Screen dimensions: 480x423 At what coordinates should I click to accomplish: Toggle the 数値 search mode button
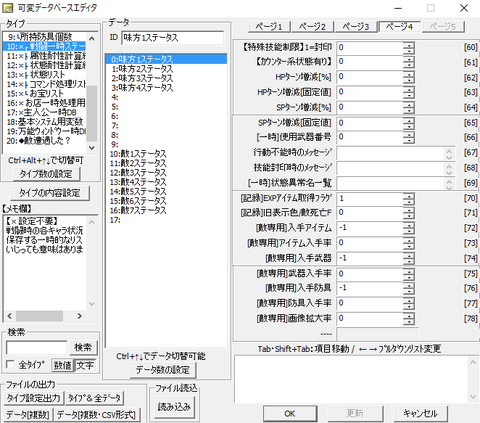63,365
